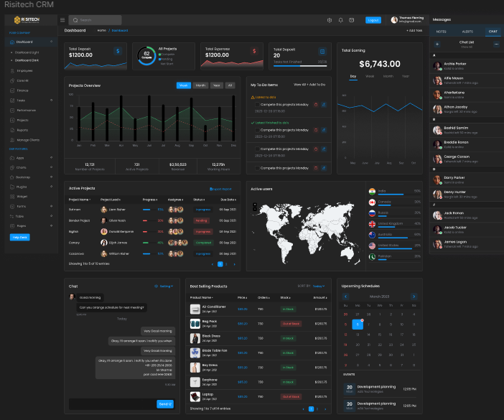Click the plus icon in Chat List

[x=437, y=44]
